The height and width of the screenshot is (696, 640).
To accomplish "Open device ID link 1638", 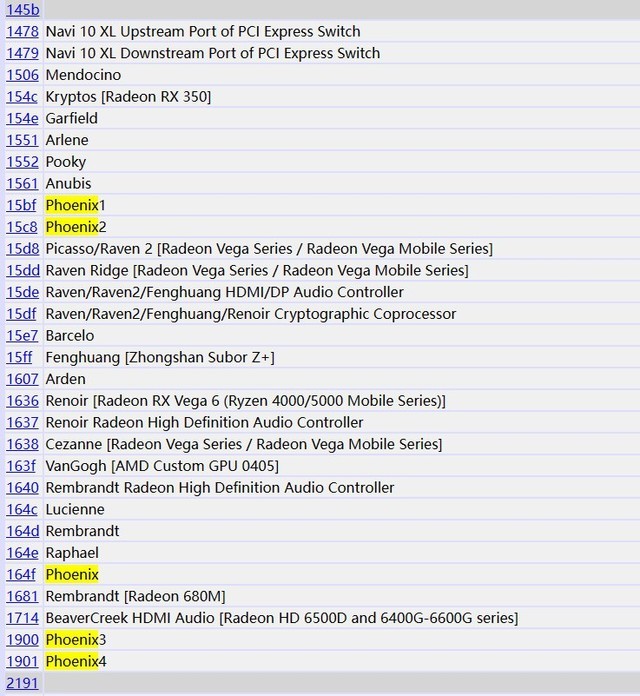I will [x=23, y=445].
